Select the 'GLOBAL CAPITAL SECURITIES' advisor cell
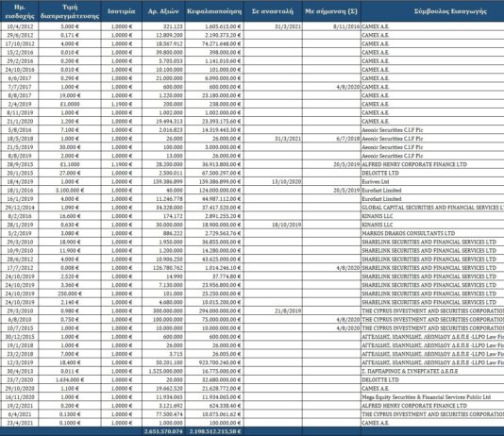 click(x=432, y=208)
